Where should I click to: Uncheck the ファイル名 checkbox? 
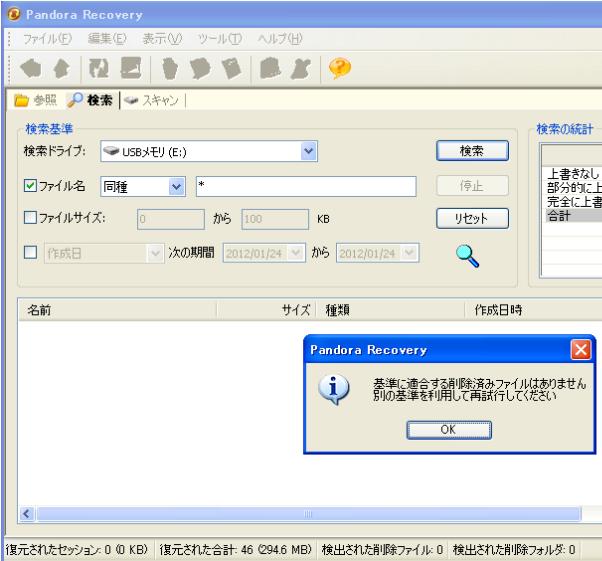click(30, 186)
